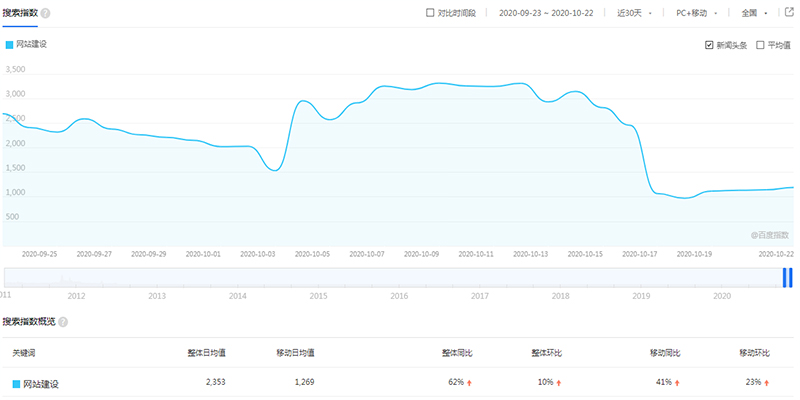Screen dimensions: 800x400
Task: Click the 网站建设 keyword in overview table
Action: click(41, 383)
